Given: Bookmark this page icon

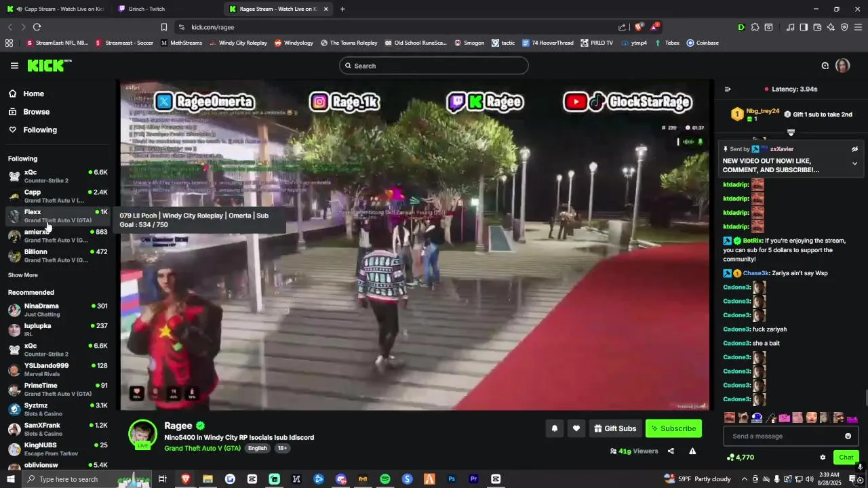Looking at the screenshot, I should 164,27.
